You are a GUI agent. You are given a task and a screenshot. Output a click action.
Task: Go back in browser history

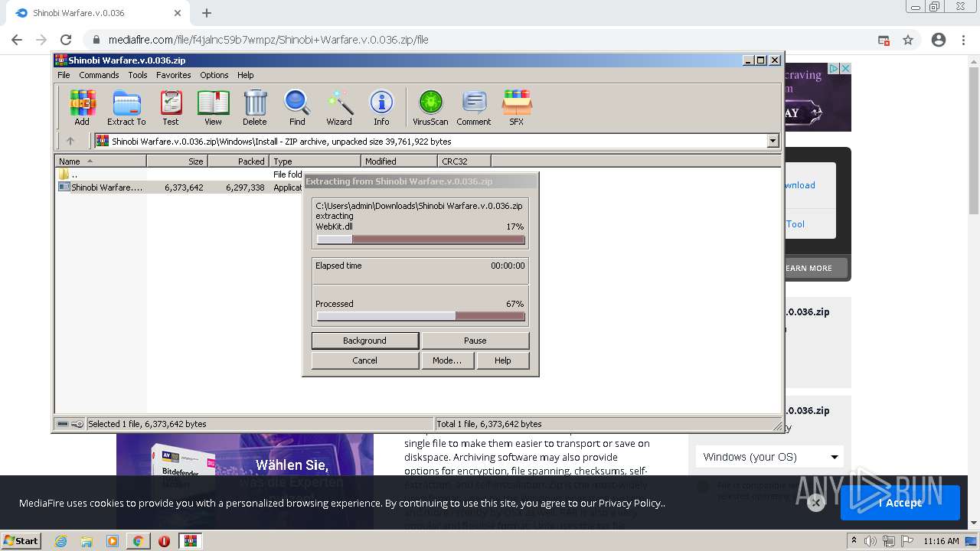17,40
